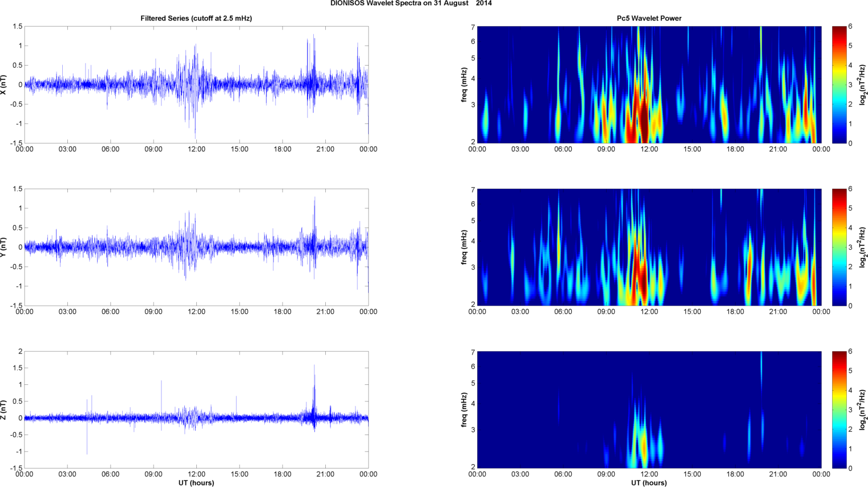Click the 'Filtered Series (cutoff at 2.5 mHz)' heading
Image resolution: width=868 pixels, height=487 pixels.
(196, 18)
